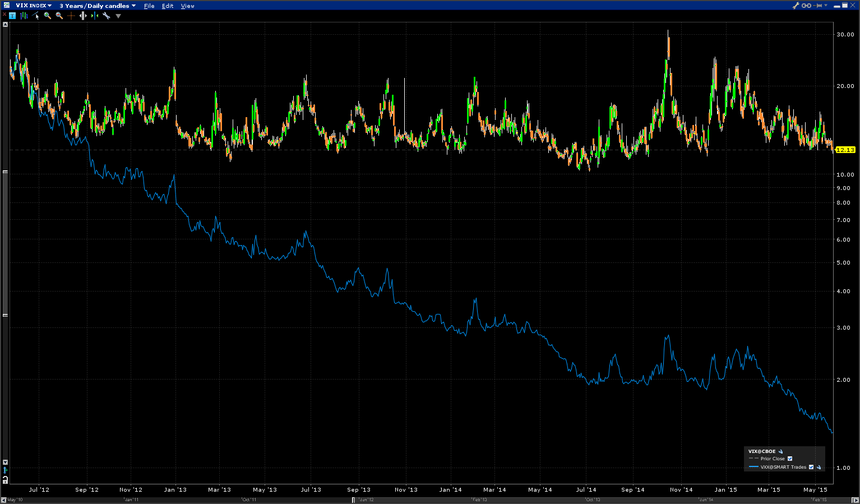Uncheck the Prior Close checkbox
The image size is (860, 504).
(790, 459)
